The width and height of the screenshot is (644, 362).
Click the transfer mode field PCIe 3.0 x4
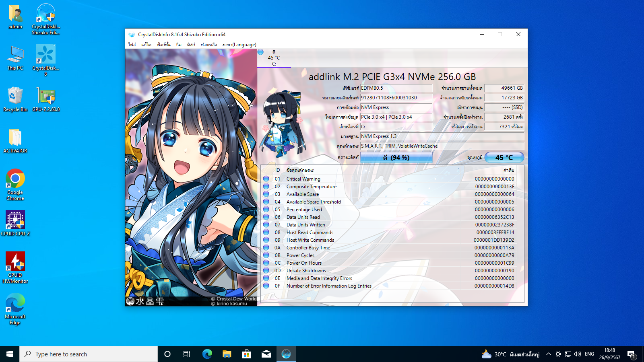click(x=396, y=117)
